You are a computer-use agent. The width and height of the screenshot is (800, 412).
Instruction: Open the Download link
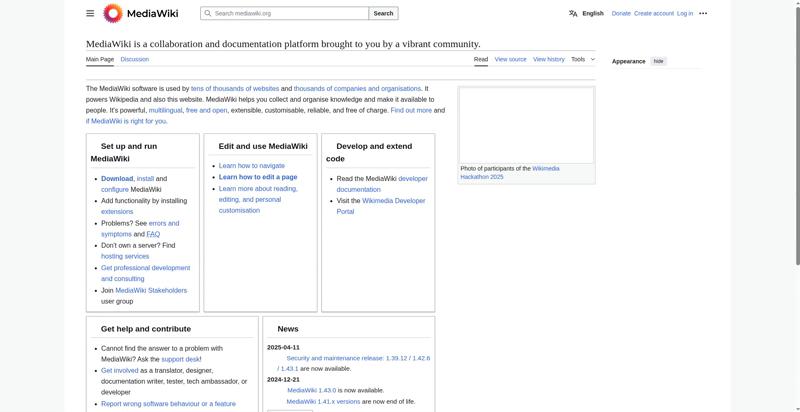pos(117,179)
